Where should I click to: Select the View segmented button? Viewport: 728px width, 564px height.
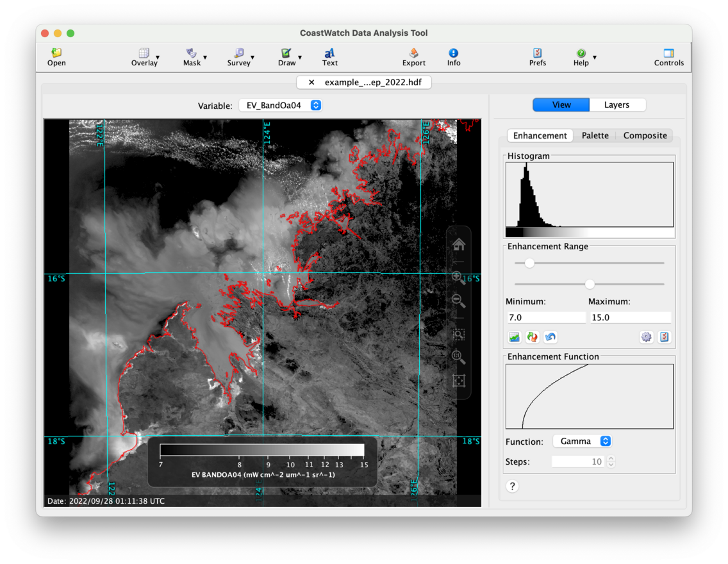point(561,105)
